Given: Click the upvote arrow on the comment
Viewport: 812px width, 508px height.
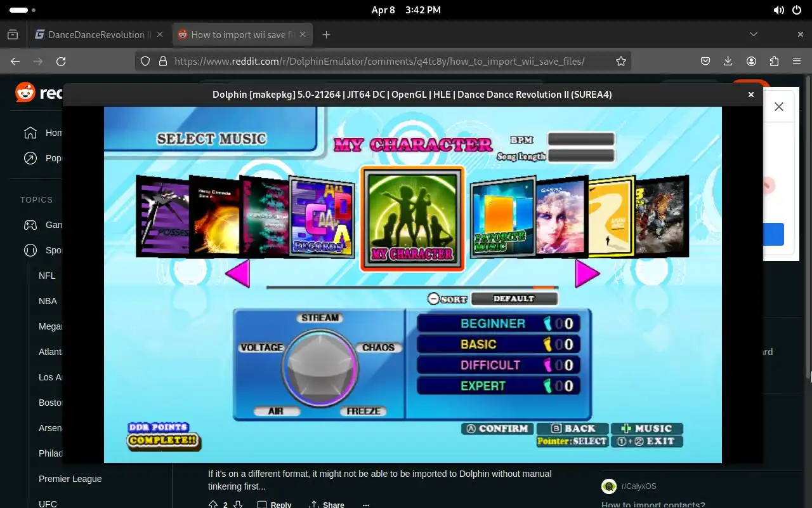Looking at the screenshot, I should (213, 505).
